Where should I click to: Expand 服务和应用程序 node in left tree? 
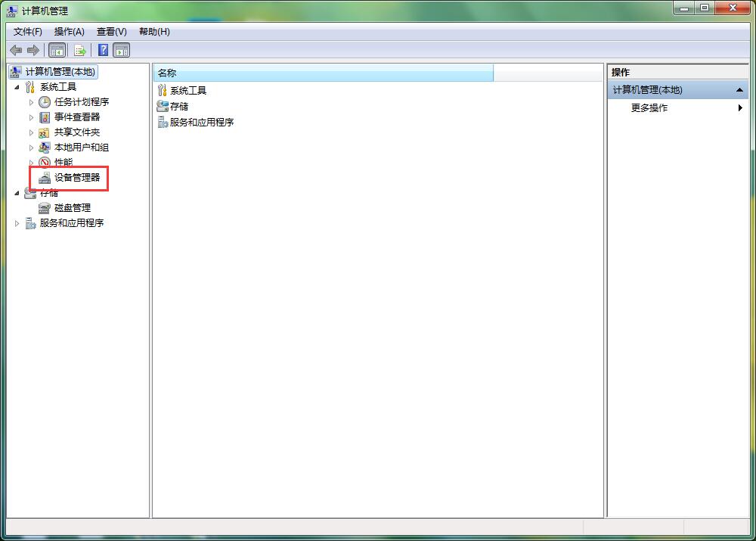17,223
